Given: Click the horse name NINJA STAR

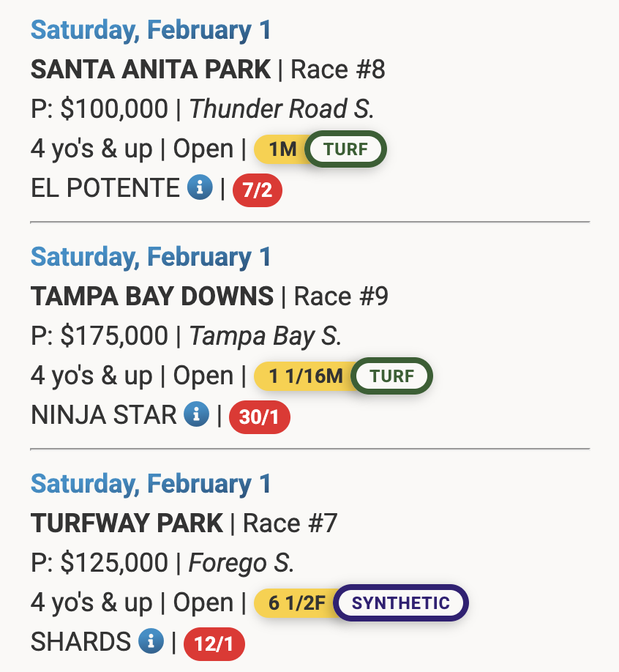Looking at the screenshot, I should click(103, 415).
